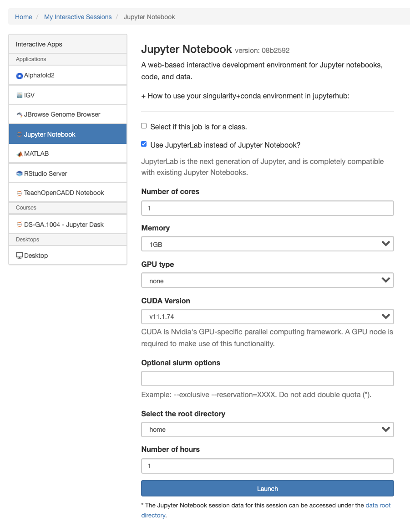Click the MATLAB app icon
Screen dimensions: 410x532
coord(20,154)
